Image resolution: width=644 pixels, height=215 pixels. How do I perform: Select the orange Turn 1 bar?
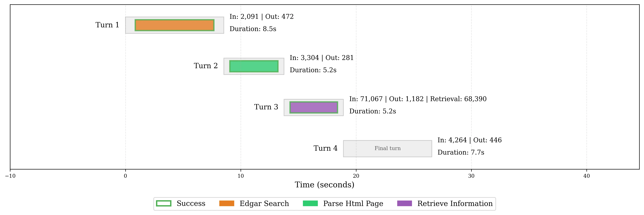[174, 25]
